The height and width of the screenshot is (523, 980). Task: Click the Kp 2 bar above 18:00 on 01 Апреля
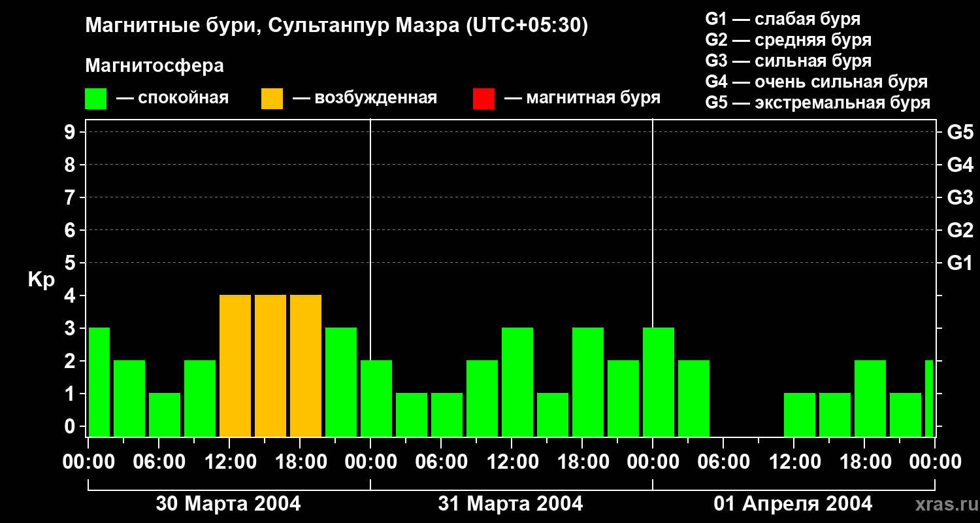pos(870,399)
